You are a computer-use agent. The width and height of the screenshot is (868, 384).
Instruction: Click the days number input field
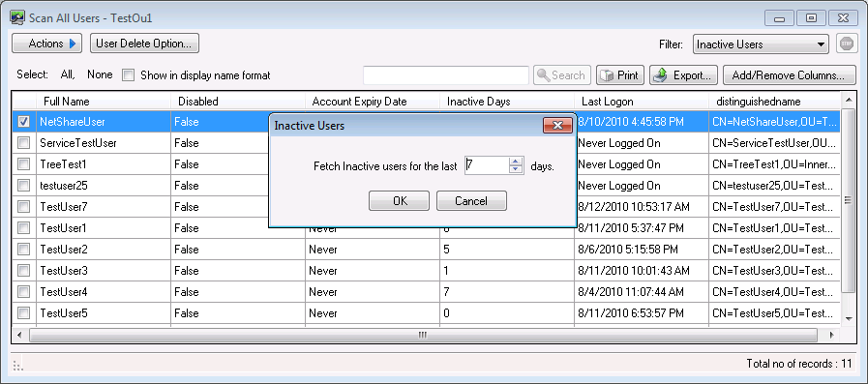pyautogui.click(x=487, y=164)
